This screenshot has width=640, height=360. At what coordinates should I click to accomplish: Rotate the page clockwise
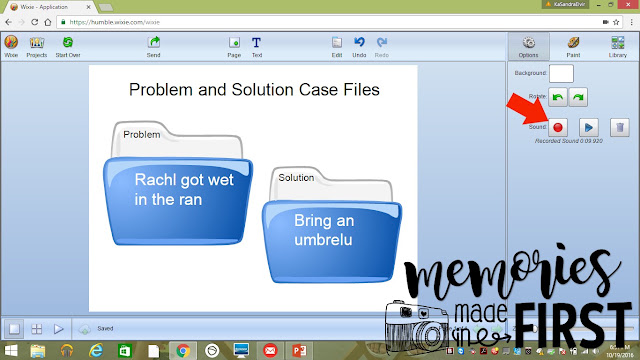pos(578,97)
